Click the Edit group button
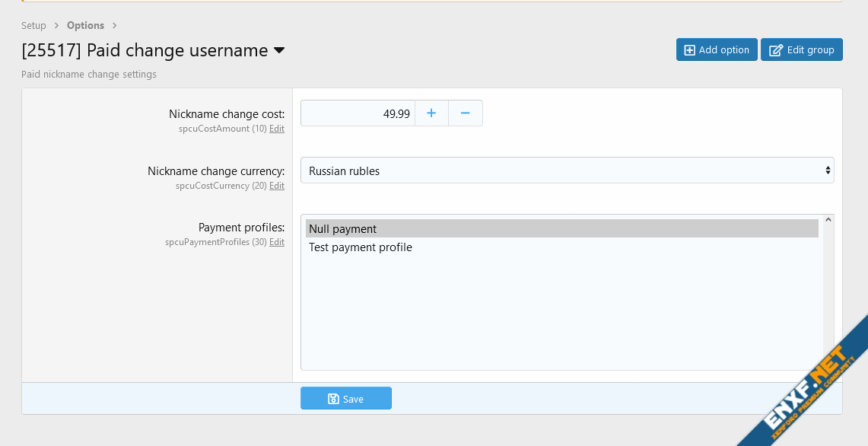 pyautogui.click(x=802, y=50)
